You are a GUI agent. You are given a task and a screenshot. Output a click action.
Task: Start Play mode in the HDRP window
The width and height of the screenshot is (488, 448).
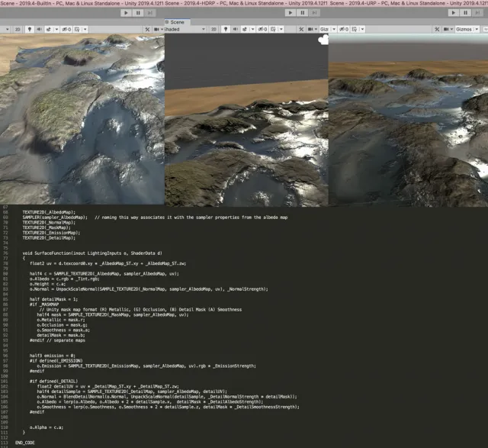pyautogui.click(x=291, y=13)
